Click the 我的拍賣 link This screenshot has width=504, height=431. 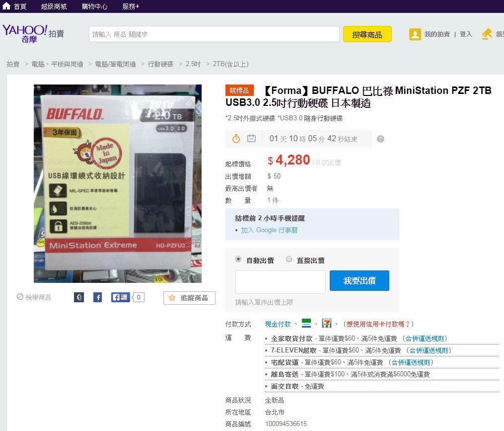(x=437, y=34)
